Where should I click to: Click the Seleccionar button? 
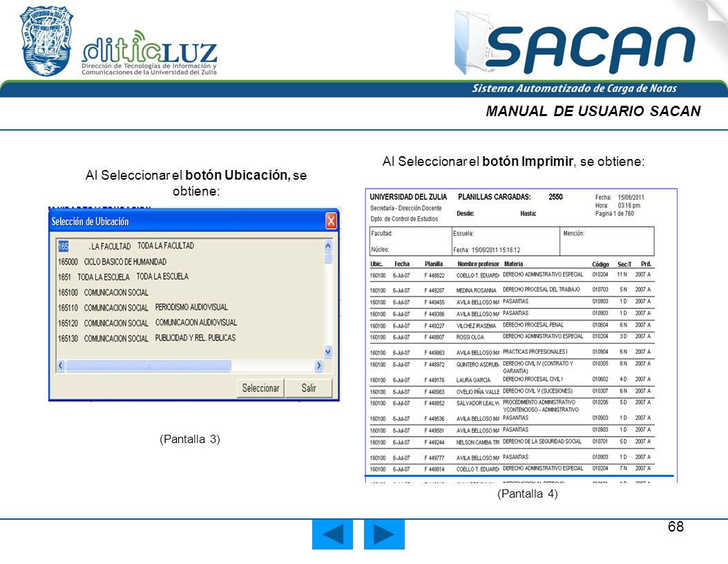(x=260, y=388)
